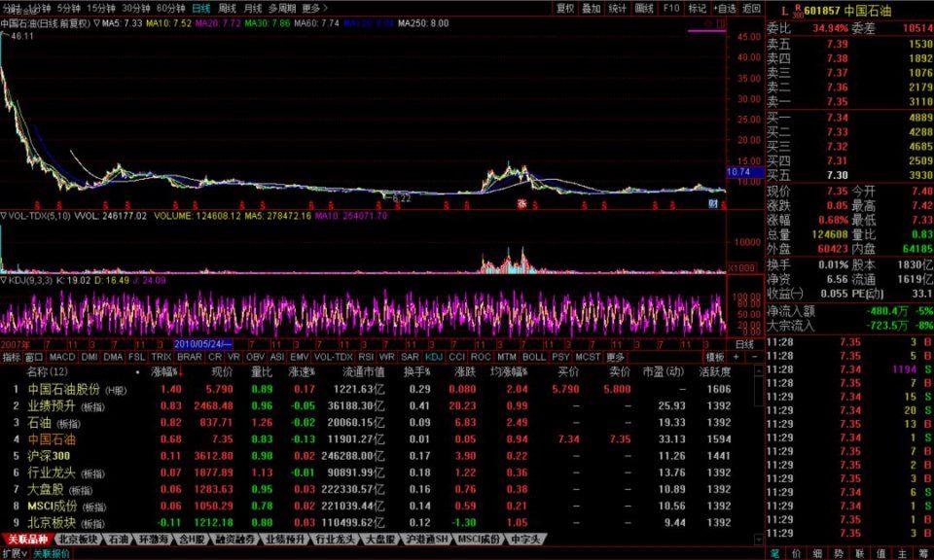Open the 模板 template dropdown

point(716,357)
